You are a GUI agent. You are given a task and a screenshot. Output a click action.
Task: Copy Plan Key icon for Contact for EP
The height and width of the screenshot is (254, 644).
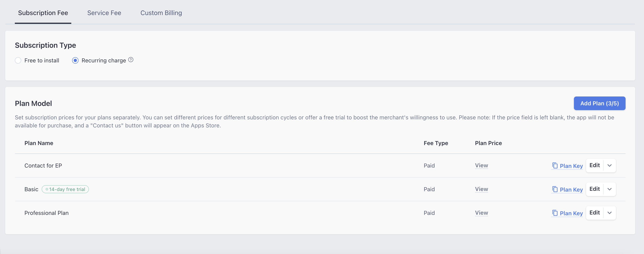pyautogui.click(x=555, y=166)
